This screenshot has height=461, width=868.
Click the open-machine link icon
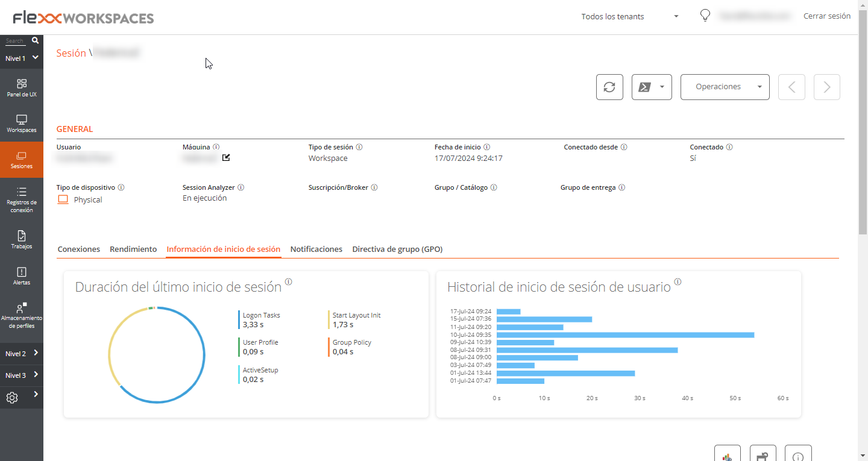[226, 158]
